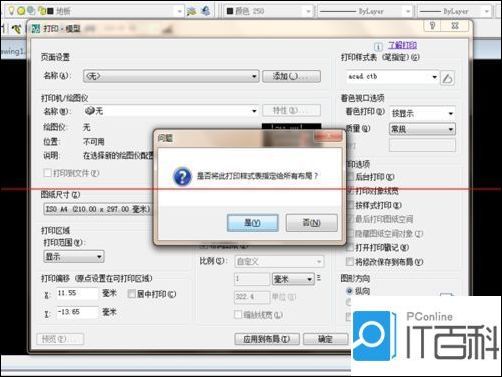The image size is (502, 377).
Task: Open the first ByLayer linetype dropdown
Action: pyautogui.click(x=365, y=11)
